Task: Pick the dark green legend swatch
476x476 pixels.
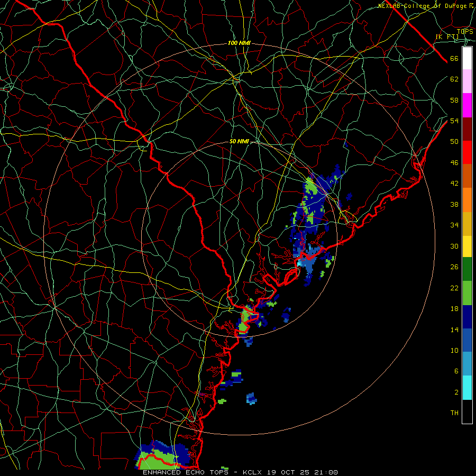Action: (467, 269)
